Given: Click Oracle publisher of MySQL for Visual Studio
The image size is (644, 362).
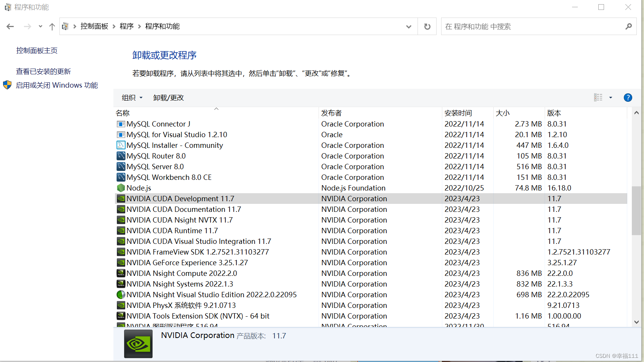Looking at the screenshot, I should (x=332, y=135).
